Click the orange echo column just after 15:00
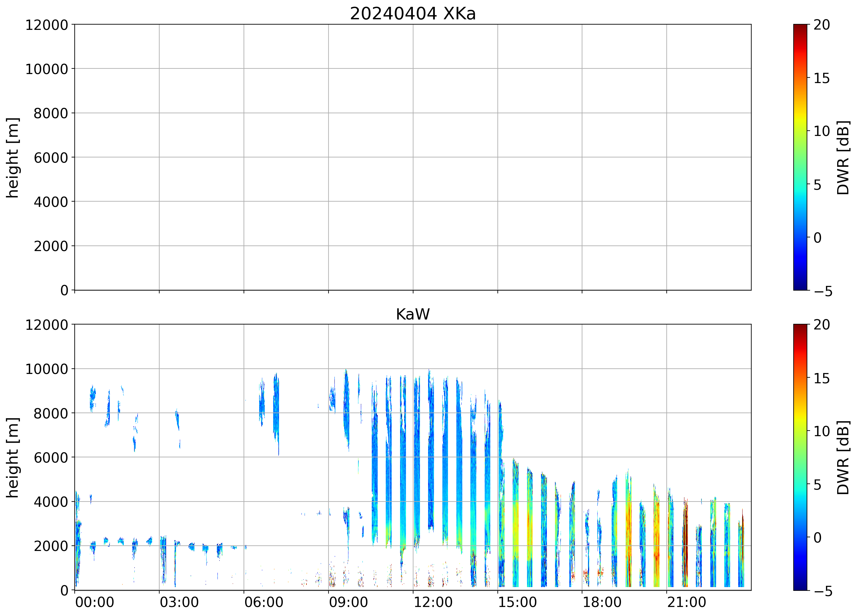This screenshot has width=858, height=616. tap(516, 530)
